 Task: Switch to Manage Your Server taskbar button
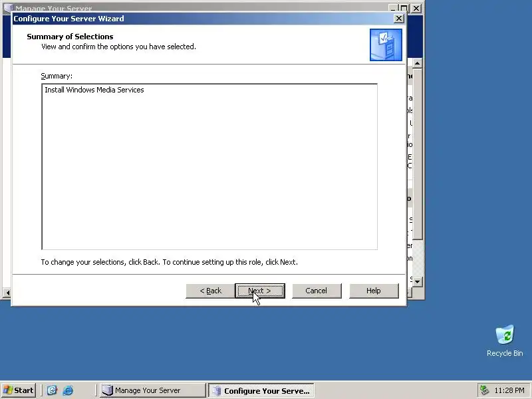tap(152, 390)
